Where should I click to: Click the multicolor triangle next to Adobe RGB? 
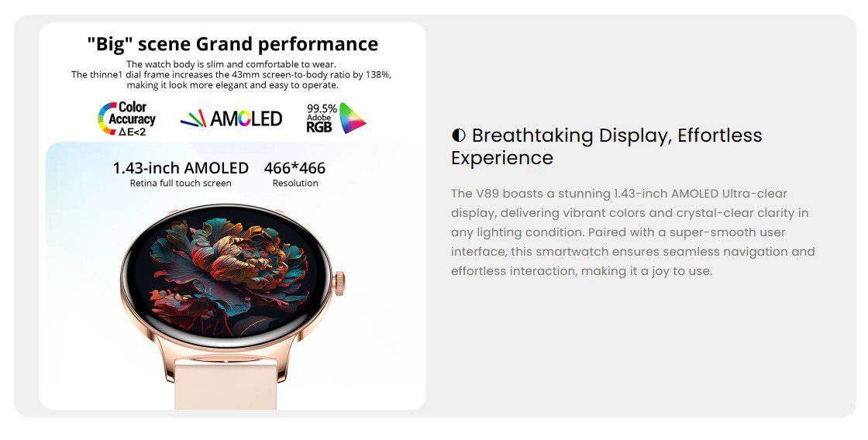[352, 118]
